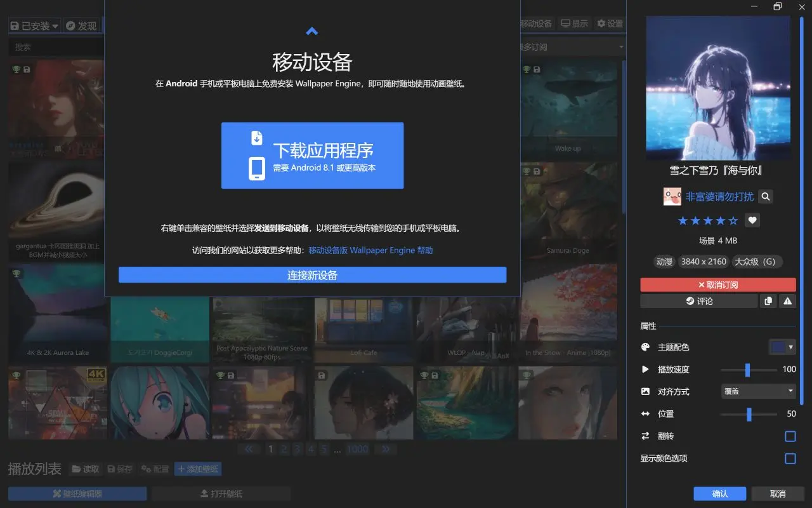Select the Wake up wallpaper thumbnail
This screenshot has width=812, height=508.
click(x=568, y=109)
